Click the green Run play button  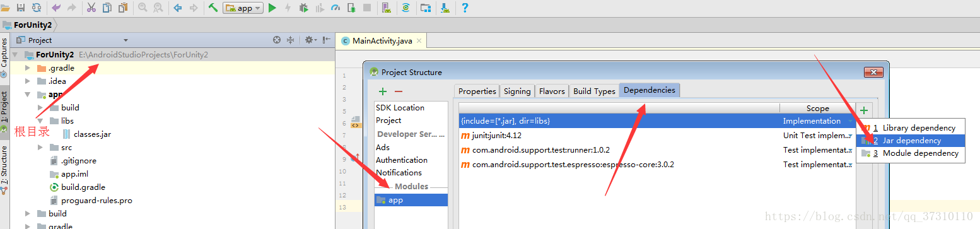272,8
